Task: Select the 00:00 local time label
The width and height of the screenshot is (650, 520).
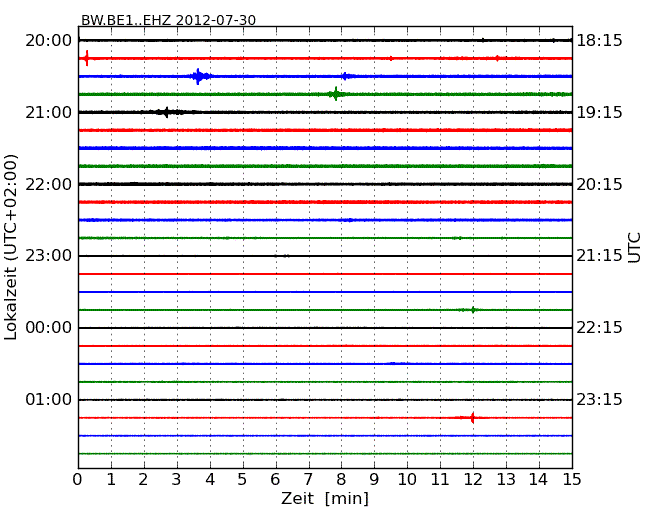Action: click(49, 328)
